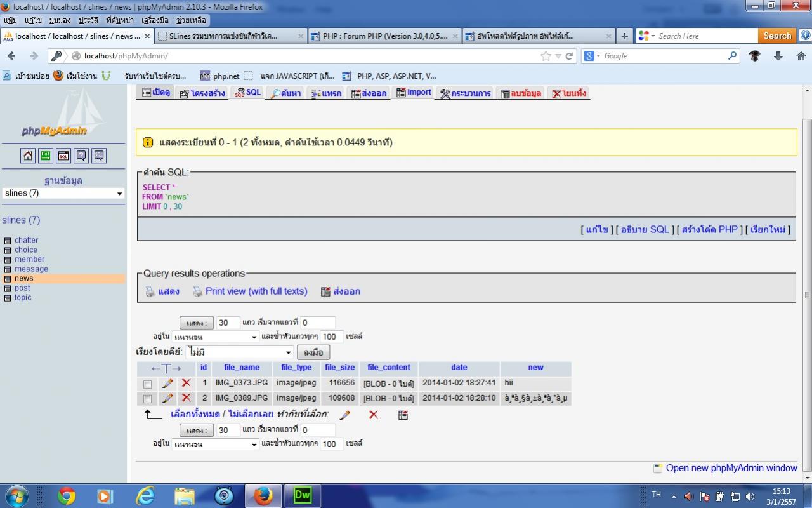Delete the IMG_0389.JPG row with red X
This screenshot has width=812, height=508.
[x=186, y=398]
